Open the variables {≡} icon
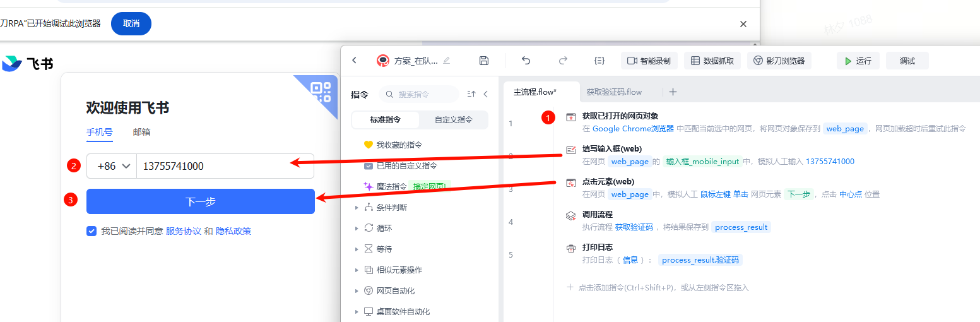Image resolution: width=980 pixels, height=322 pixels. tap(599, 61)
